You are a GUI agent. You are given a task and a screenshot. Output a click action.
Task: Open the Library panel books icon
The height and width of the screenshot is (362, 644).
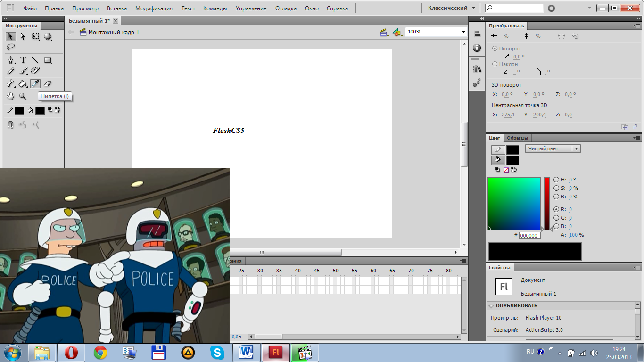tap(477, 69)
